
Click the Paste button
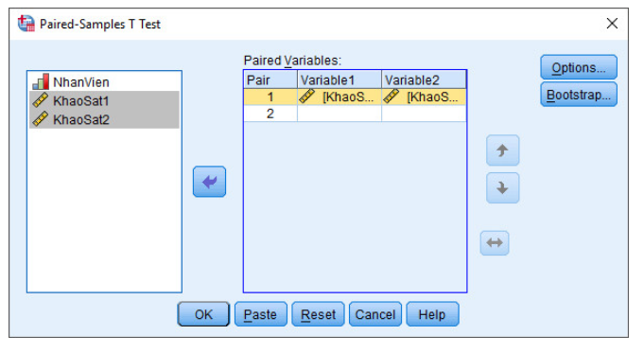point(260,314)
